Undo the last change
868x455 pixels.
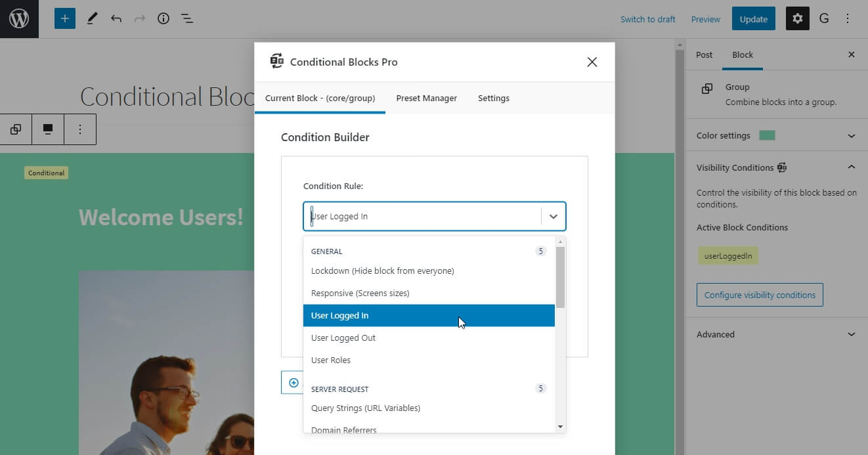point(116,19)
